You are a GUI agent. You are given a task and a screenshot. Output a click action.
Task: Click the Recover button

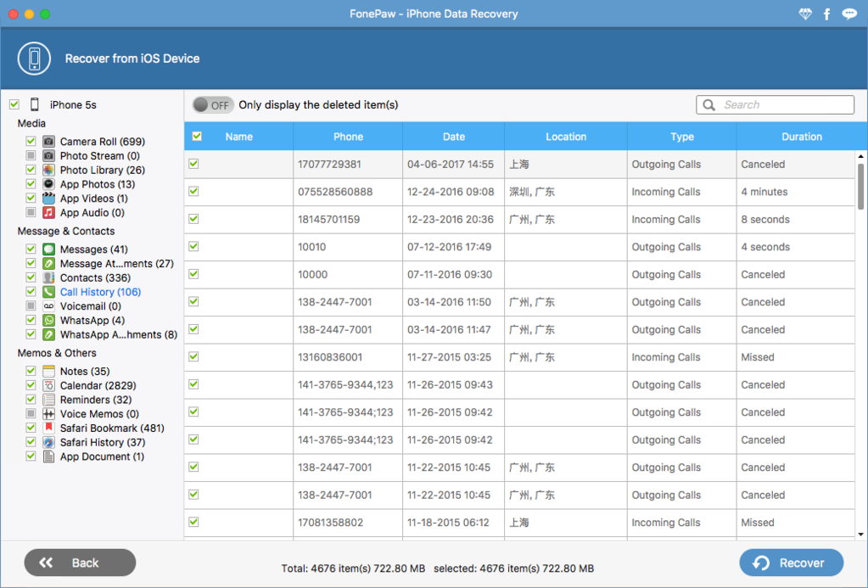tap(790, 563)
